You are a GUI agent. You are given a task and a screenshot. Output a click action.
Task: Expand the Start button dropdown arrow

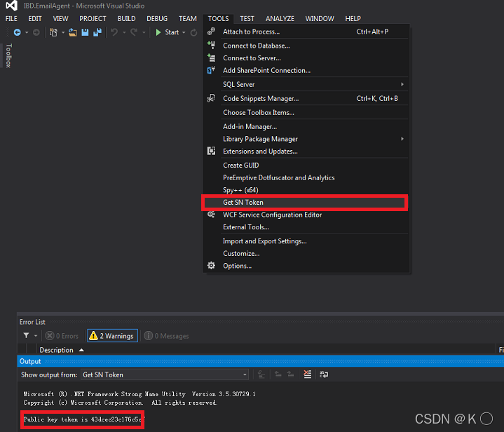pyautogui.click(x=184, y=32)
